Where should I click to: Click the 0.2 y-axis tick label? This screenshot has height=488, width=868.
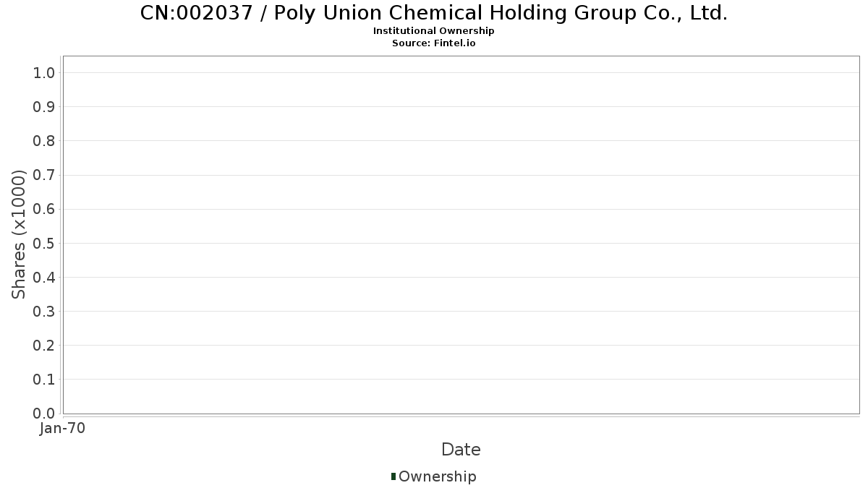pyautogui.click(x=44, y=346)
